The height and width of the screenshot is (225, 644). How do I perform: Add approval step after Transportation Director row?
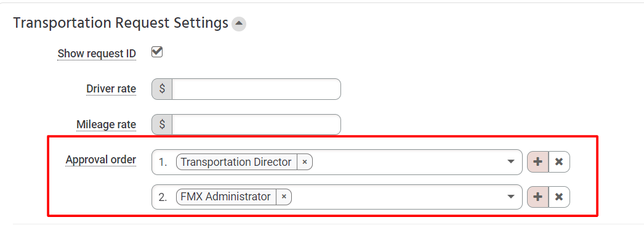[537, 162]
